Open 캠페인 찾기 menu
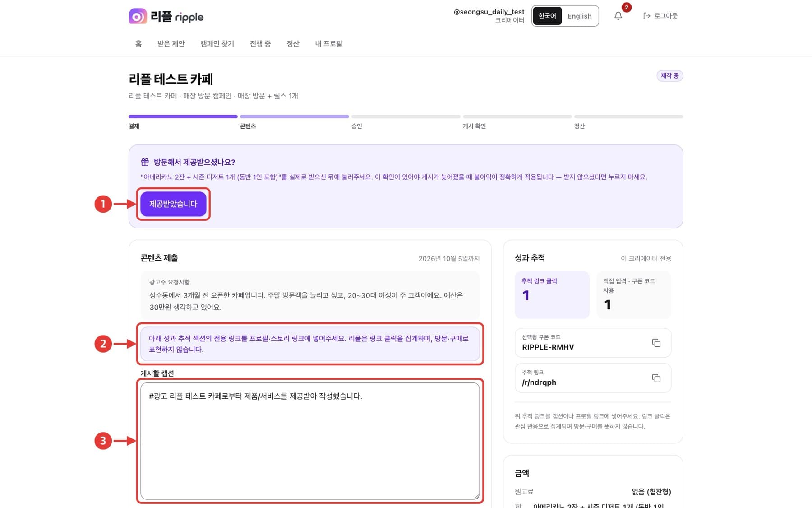The image size is (812, 508). 217,43
